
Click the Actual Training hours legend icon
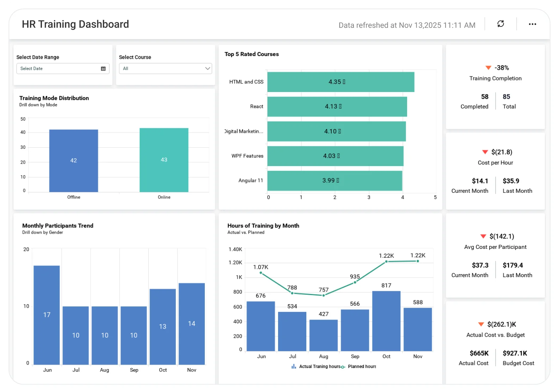click(294, 367)
